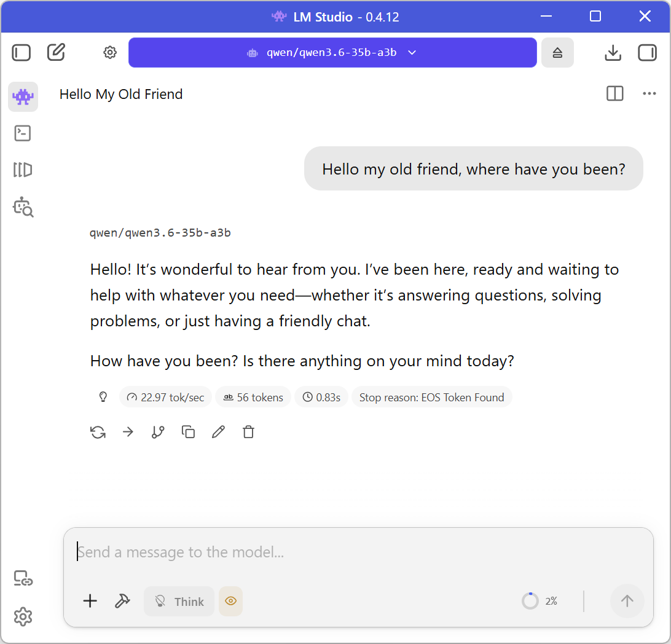Image resolution: width=671 pixels, height=644 pixels.
Task: Regenerate the assistant's response
Action: click(98, 432)
